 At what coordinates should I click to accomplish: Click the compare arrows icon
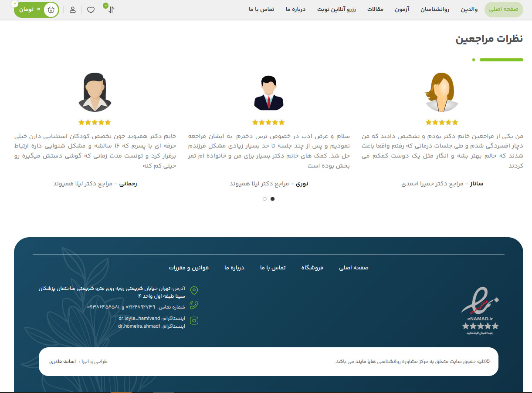click(x=111, y=10)
